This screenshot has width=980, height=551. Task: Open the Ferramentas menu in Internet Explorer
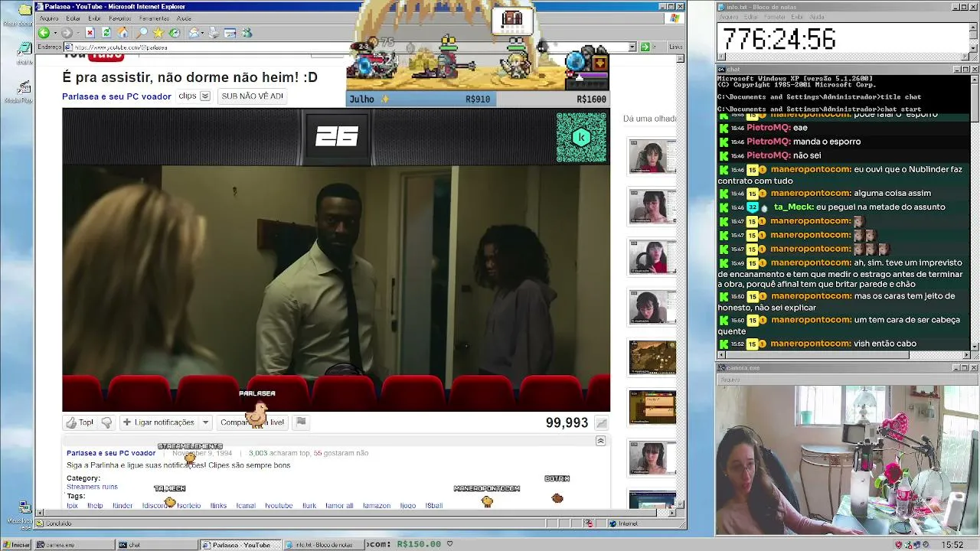(155, 18)
